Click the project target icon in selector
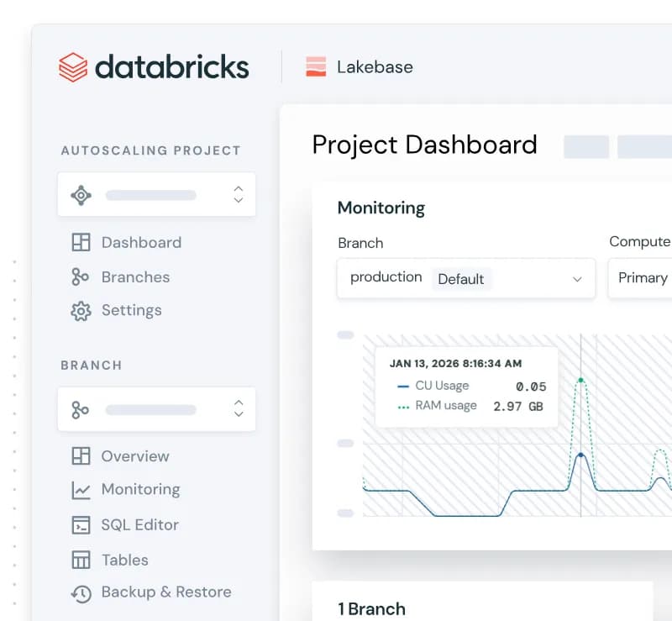The image size is (672, 621). [81, 195]
